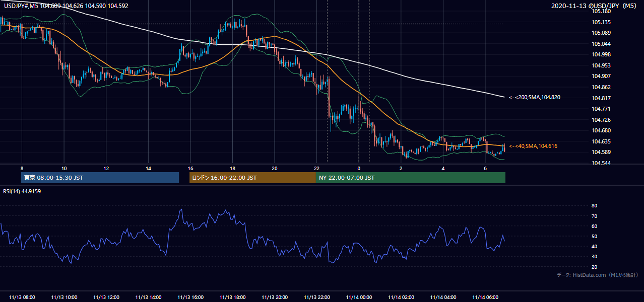Click the RSI(14) 44.9159 indicator label
Screen dimensions: 644x302
tap(22, 191)
